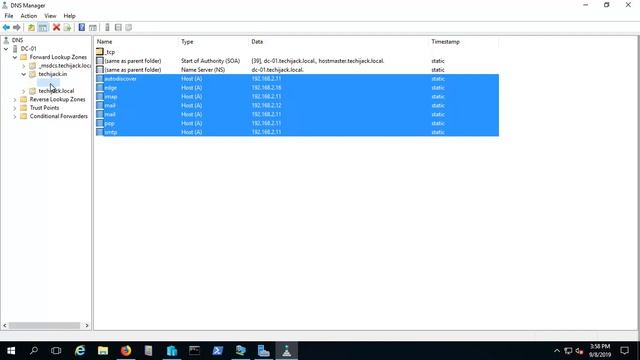This screenshot has height=360, width=640.
Task: Select the Trust Points folder
Action: pyautogui.click(x=44, y=108)
